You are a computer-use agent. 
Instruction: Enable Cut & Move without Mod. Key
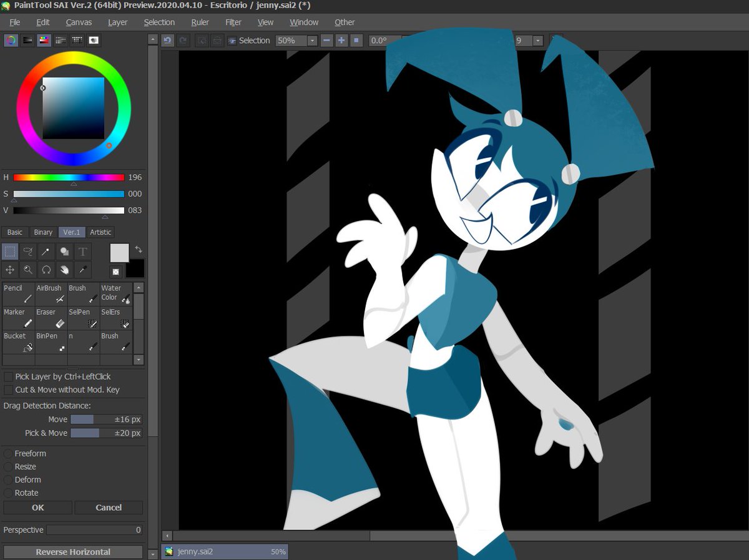9,390
